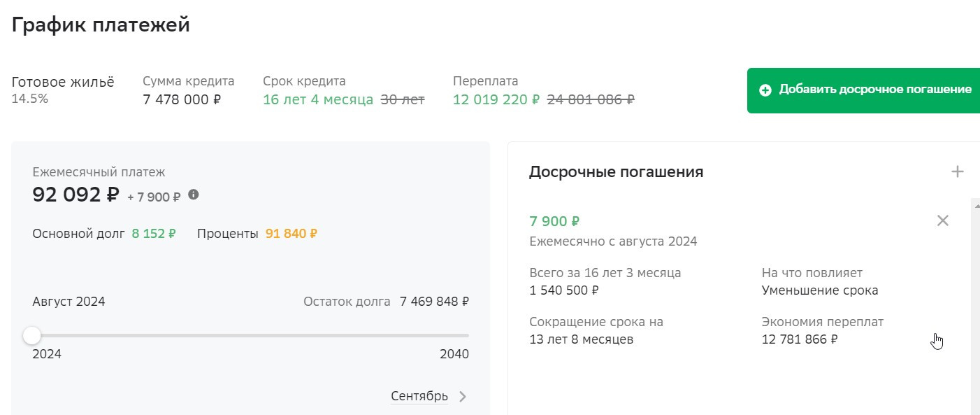Remove the 7 900 ₽ early repayment
Screen dimensions: 980x415
(x=942, y=221)
